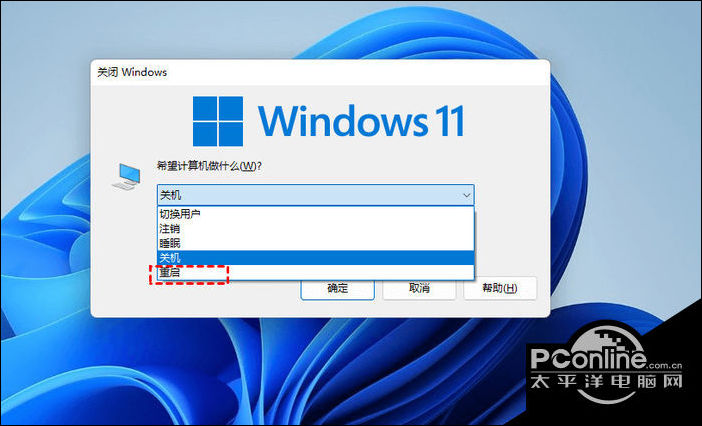Click the PConline watermark text
This screenshot has height=426, width=702.
[586, 359]
